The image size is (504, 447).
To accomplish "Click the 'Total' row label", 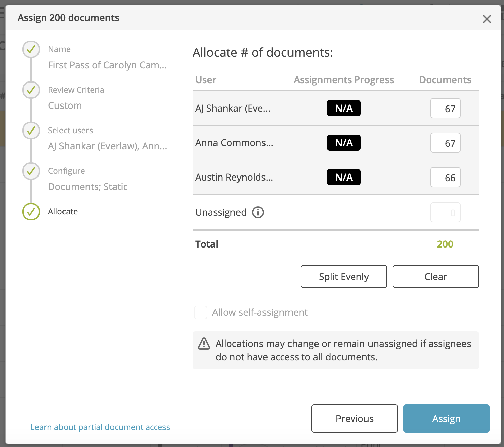I will pos(207,244).
